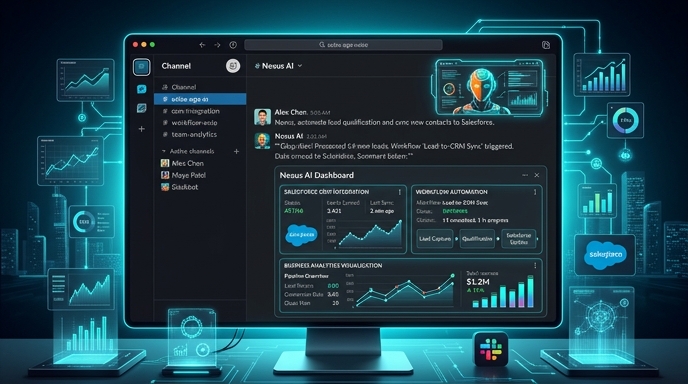Click the Channel sidebar heading
Screen dimensions: 688x384
point(176,66)
